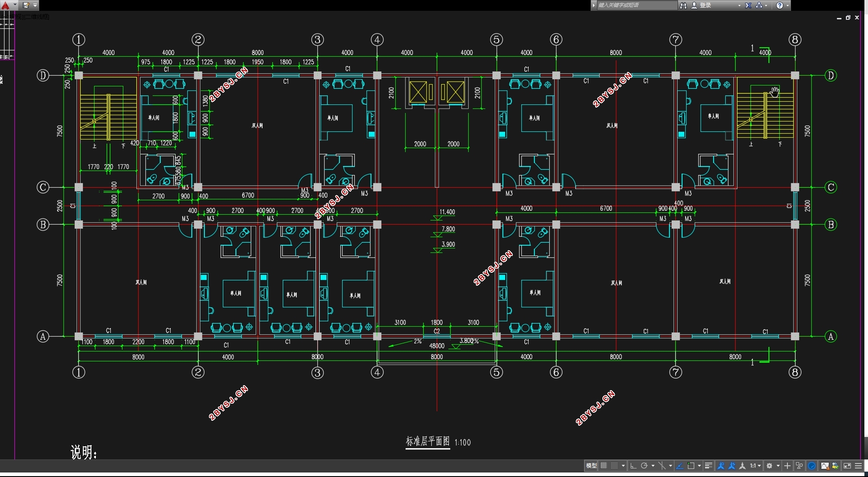Click the hardware acceleration blue circle icon

tap(812, 466)
